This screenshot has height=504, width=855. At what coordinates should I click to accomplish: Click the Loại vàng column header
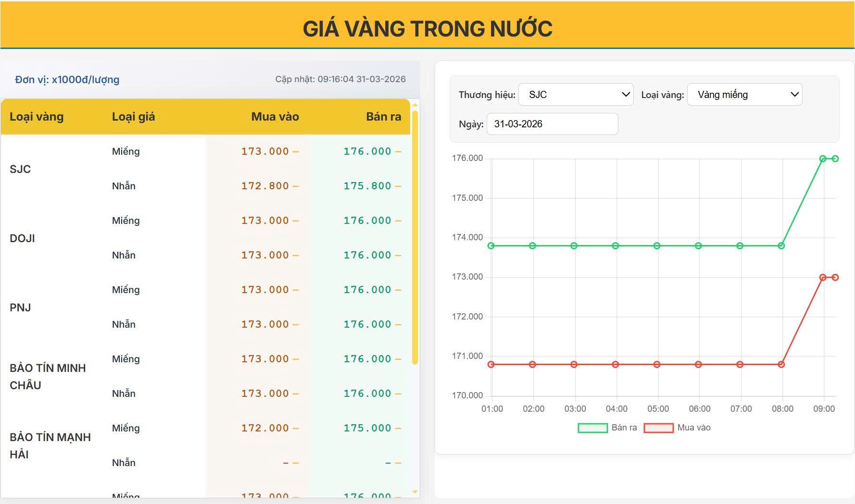click(37, 117)
